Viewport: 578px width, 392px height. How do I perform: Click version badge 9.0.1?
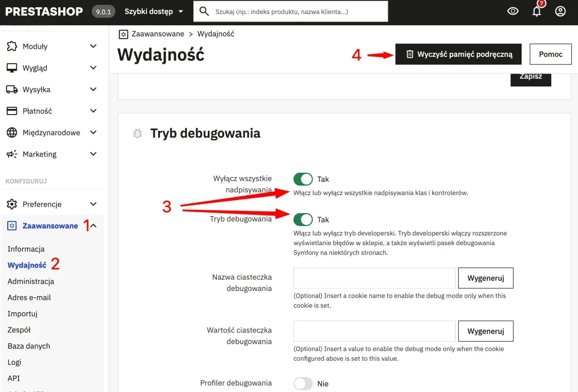(x=103, y=12)
